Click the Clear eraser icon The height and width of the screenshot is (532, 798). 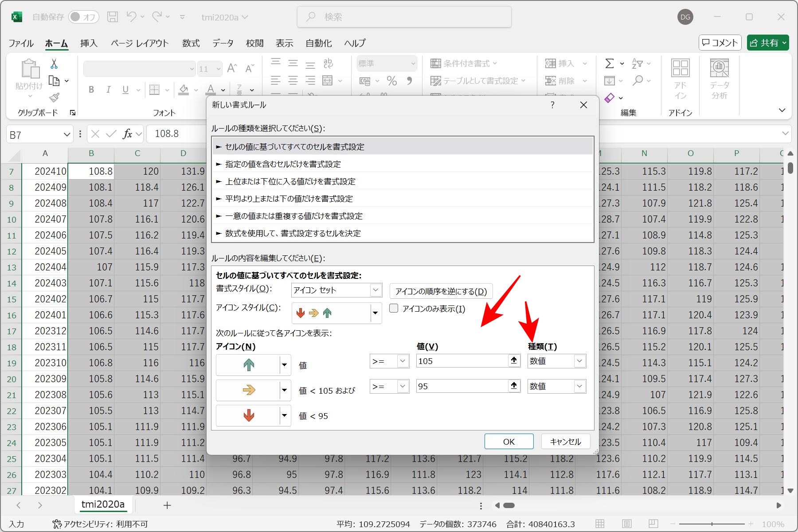pos(610,98)
